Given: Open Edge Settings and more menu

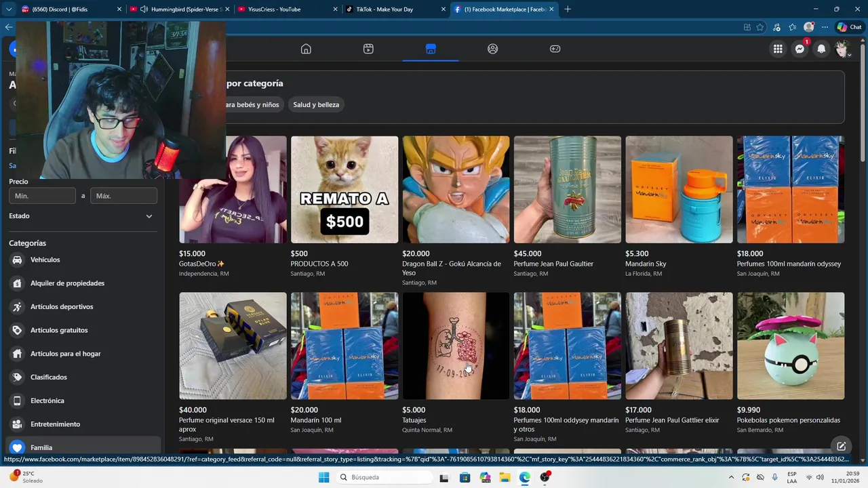Looking at the screenshot, I should tap(825, 27).
